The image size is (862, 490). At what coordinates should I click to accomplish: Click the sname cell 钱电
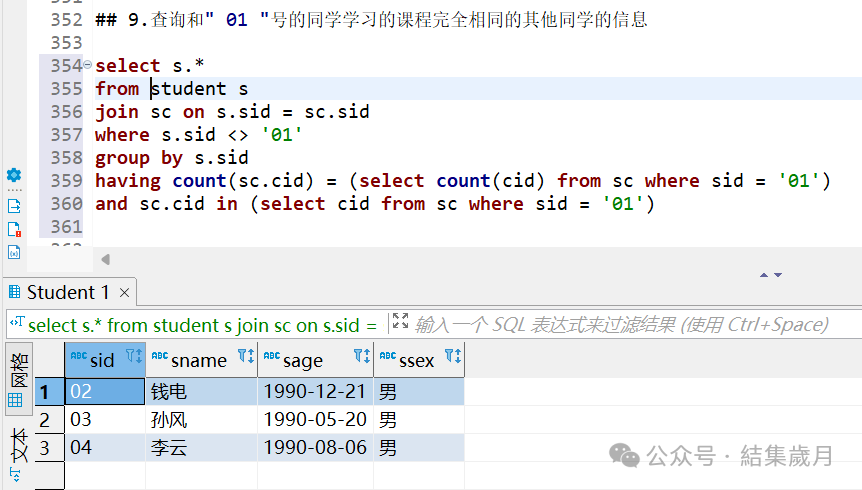click(201, 392)
